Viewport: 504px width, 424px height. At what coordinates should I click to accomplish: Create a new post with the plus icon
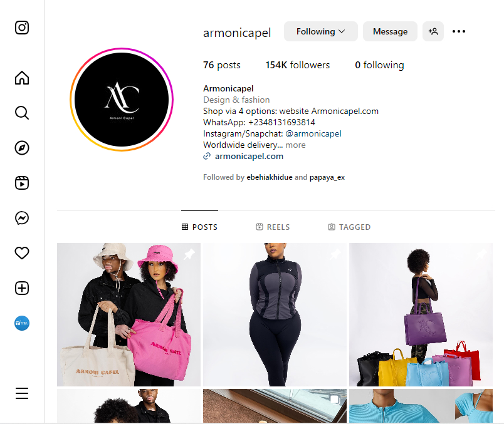[22, 288]
